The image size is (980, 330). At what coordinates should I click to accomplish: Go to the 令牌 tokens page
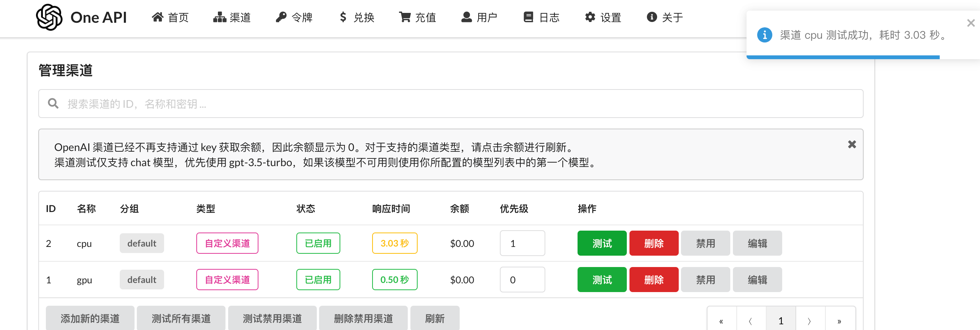294,17
